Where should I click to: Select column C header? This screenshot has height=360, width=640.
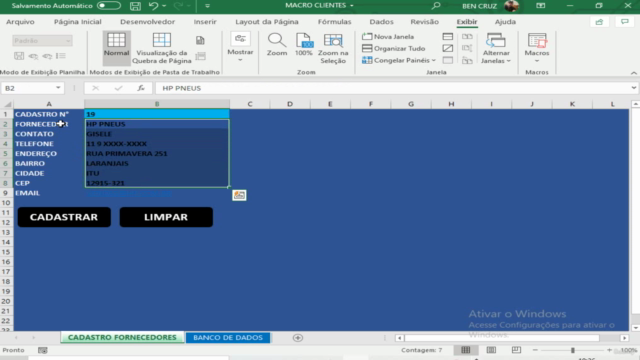(250, 104)
